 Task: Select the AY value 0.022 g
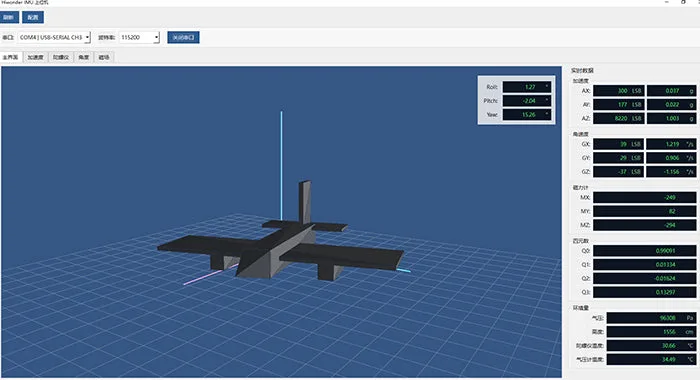point(671,104)
